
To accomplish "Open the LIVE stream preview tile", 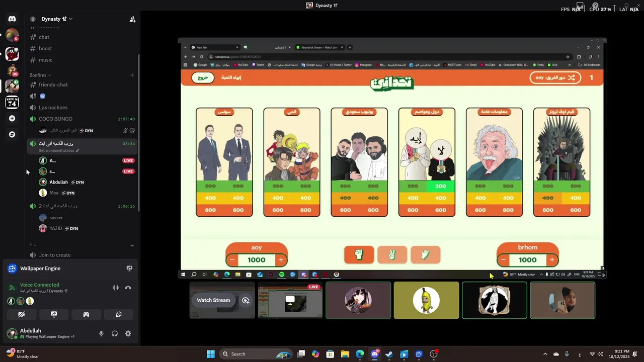I will click(290, 301).
